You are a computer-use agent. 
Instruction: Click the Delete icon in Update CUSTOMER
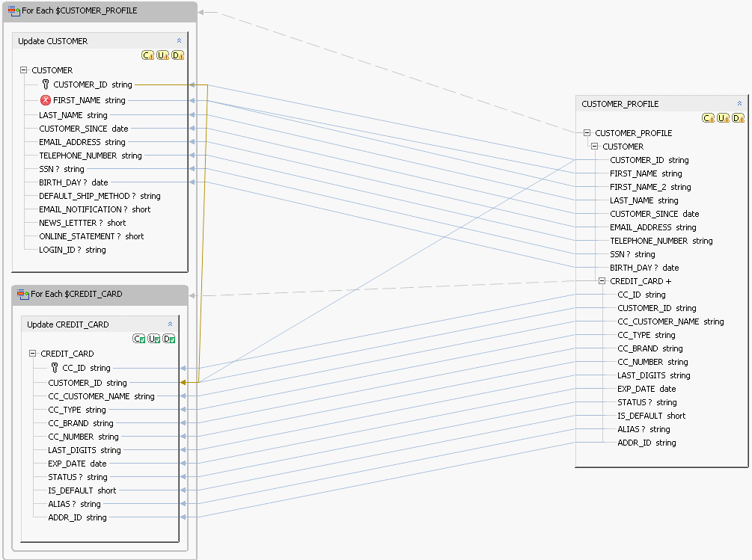coord(177,55)
